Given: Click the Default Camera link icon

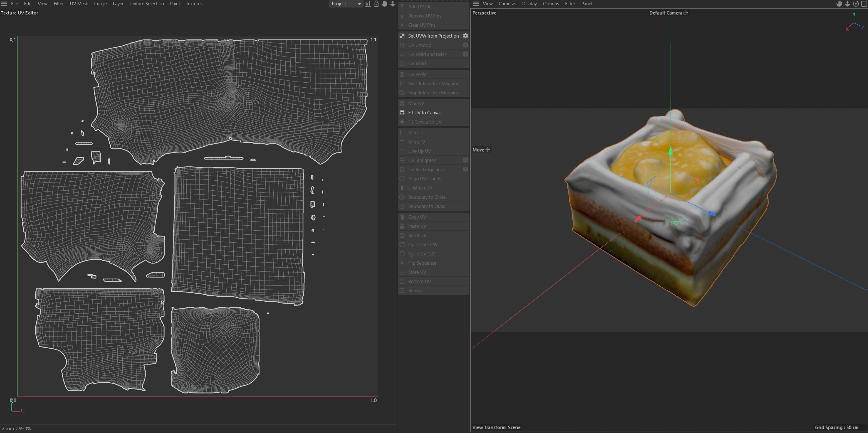Looking at the screenshot, I should (x=686, y=13).
